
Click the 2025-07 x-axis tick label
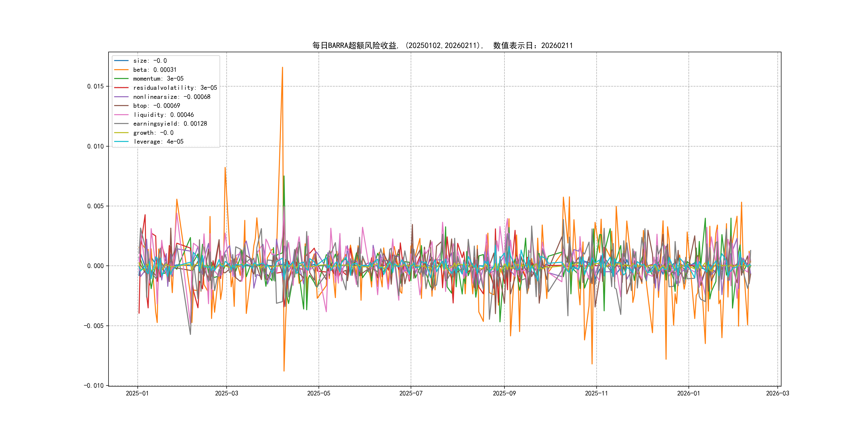tap(411, 393)
